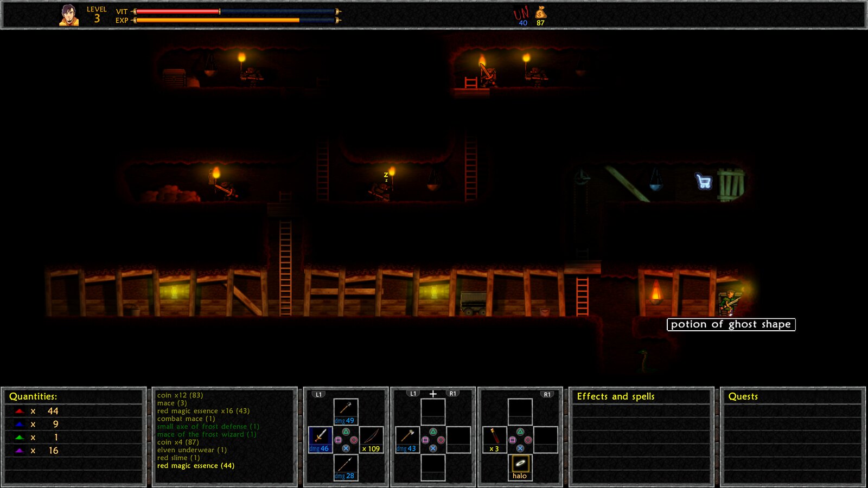The width and height of the screenshot is (868, 488).
Task: Click the coin total 87 under the money bag
Action: click(540, 23)
